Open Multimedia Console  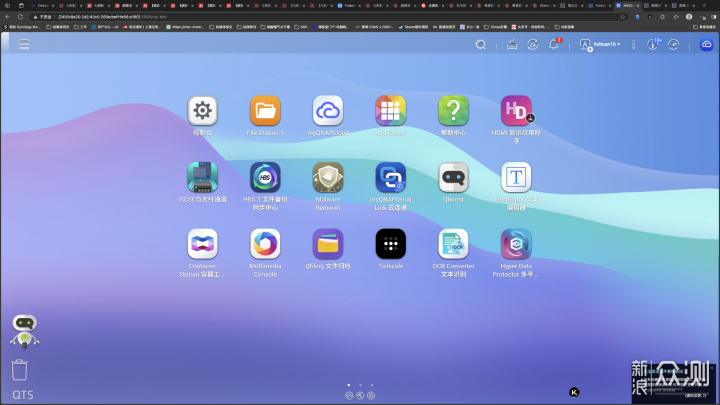(265, 243)
